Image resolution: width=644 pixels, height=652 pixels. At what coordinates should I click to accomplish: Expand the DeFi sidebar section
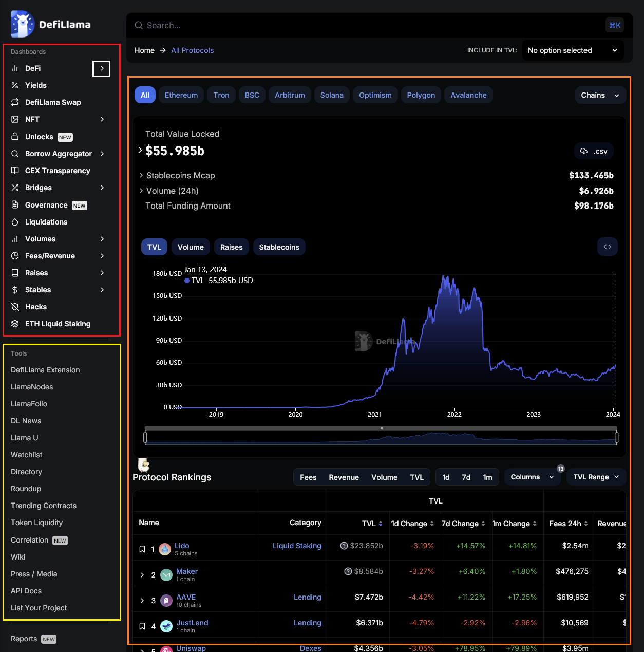[x=102, y=68]
